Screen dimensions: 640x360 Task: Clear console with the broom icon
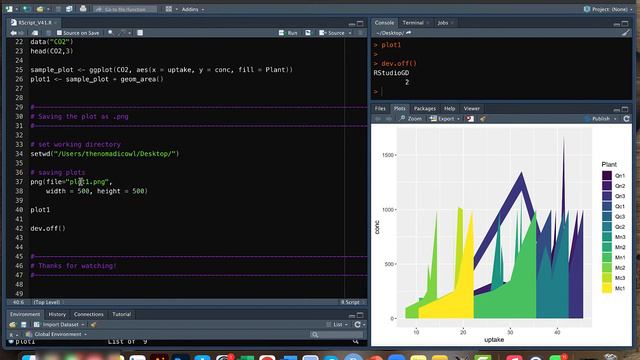[x=625, y=33]
